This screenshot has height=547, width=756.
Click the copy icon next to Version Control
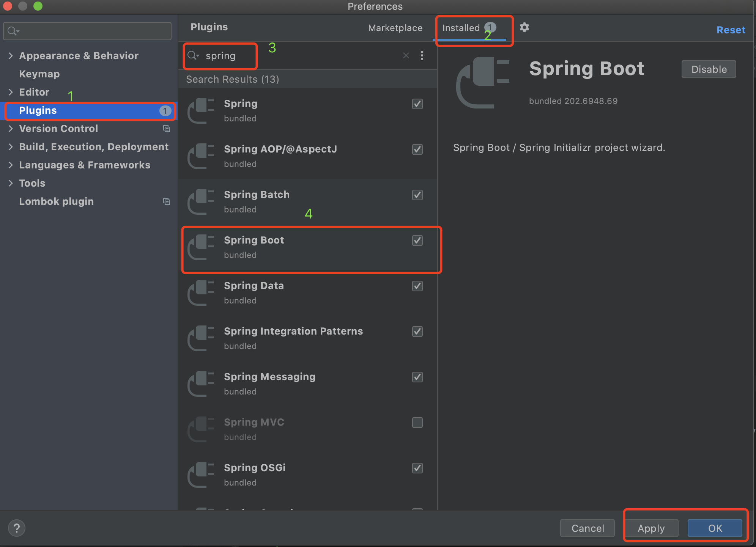click(167, 129)
